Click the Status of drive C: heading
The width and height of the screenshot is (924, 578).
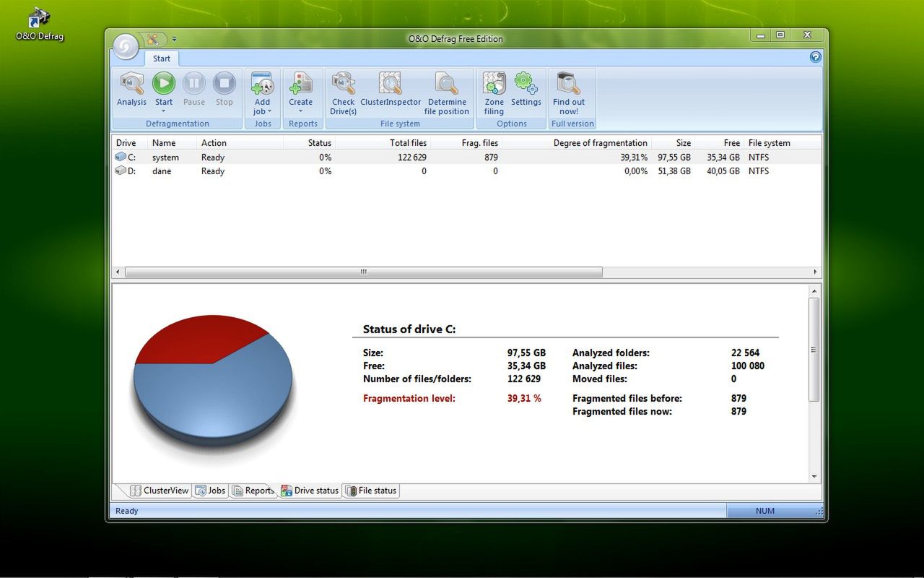click(409, 329)
